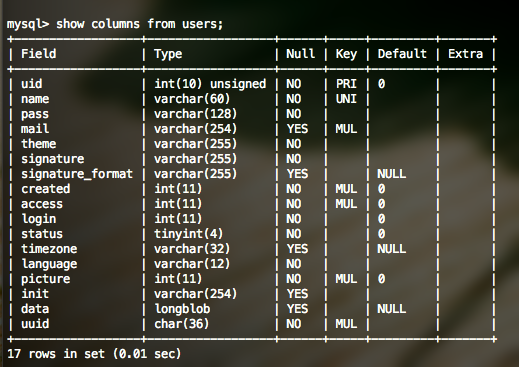Click 'NO' in the pass row
Viewport: 519px width, 367px height.
click(294, 114)
